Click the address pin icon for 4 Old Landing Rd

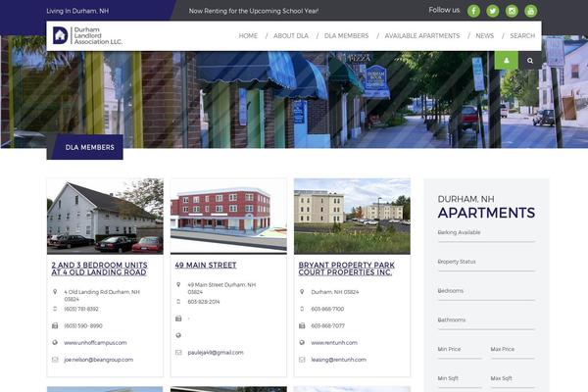[x=55, y=292]
